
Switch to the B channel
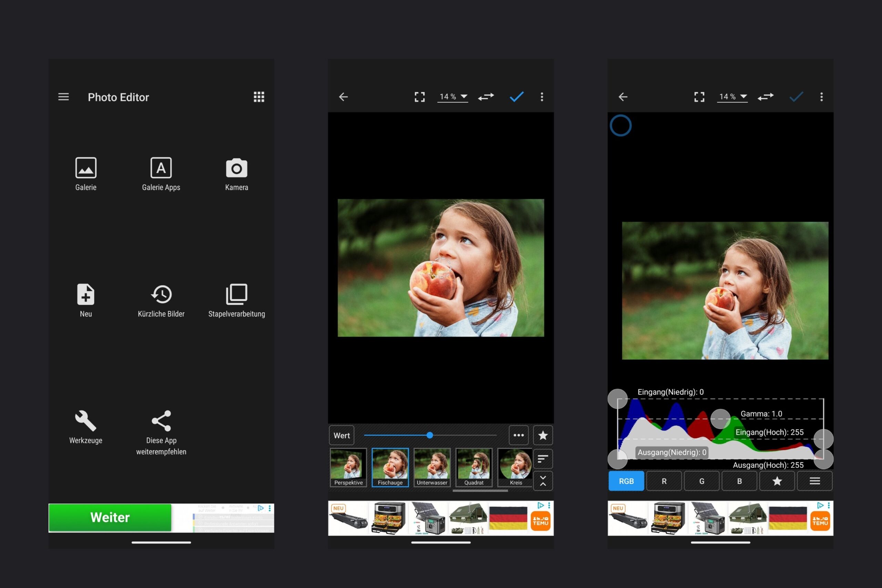click(739, 481)
